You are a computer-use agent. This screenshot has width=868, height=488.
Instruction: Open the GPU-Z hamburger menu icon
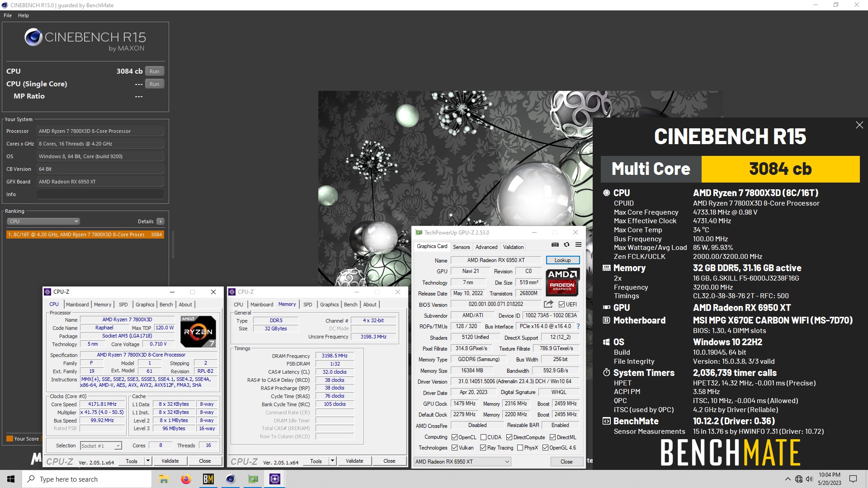[578, 244]
